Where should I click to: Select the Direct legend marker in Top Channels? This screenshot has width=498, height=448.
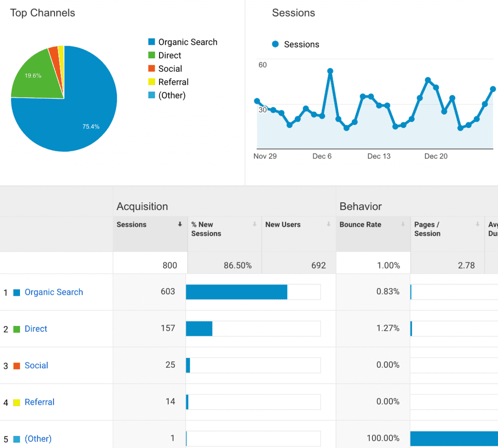pyautogui.click(x=151, y=55)
